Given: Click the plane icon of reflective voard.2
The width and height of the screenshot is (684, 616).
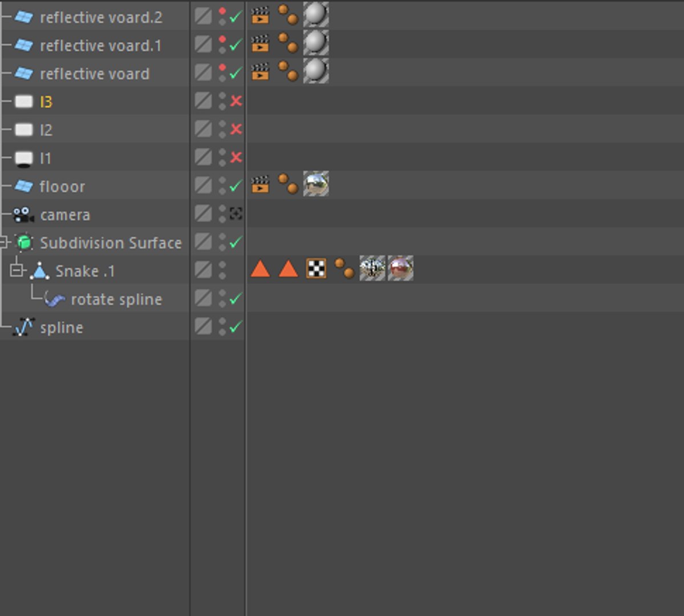Looking at the screenshot, I should pyautogui.click(x=23, y=17).
